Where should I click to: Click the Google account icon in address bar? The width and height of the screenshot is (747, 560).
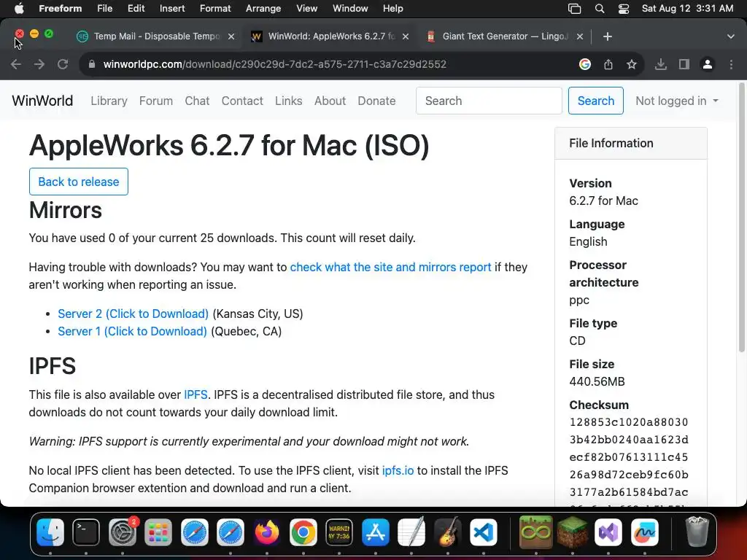click(x=585, y=64)
